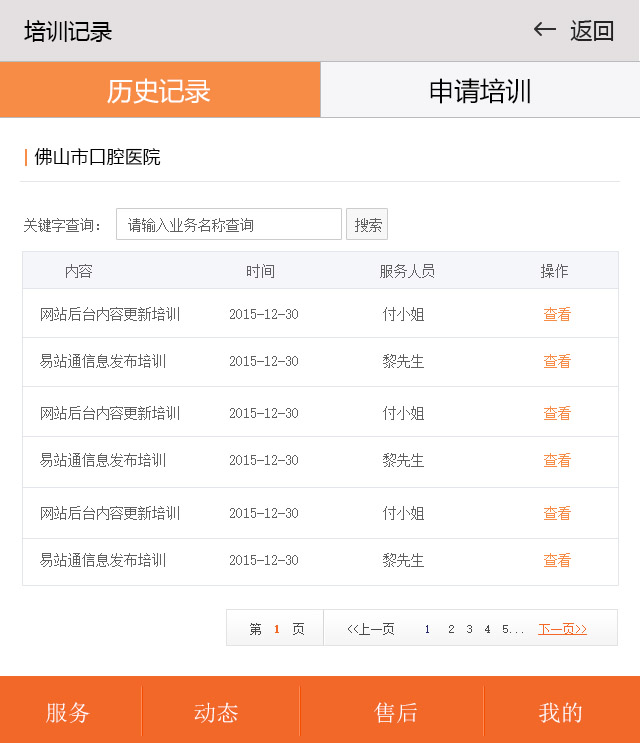Click 查看 in the first table row
The image size is (640, 743).
click(x=557, y=314)
